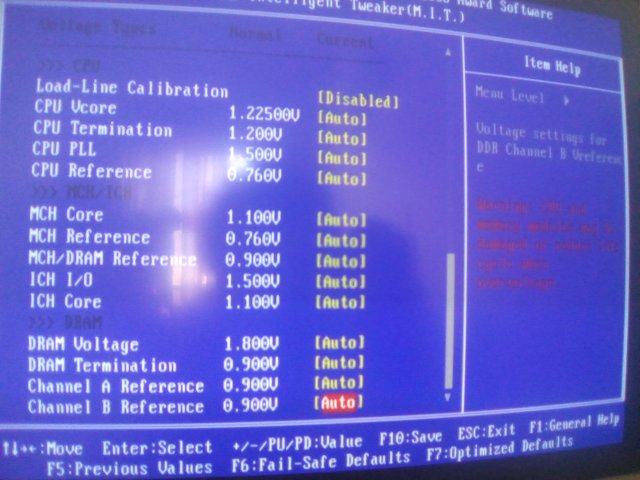Select the Load-Line Calibration [Disabled] value
Image resolution: width=640 pixels, height=480 pixels.
coord(358,100)
